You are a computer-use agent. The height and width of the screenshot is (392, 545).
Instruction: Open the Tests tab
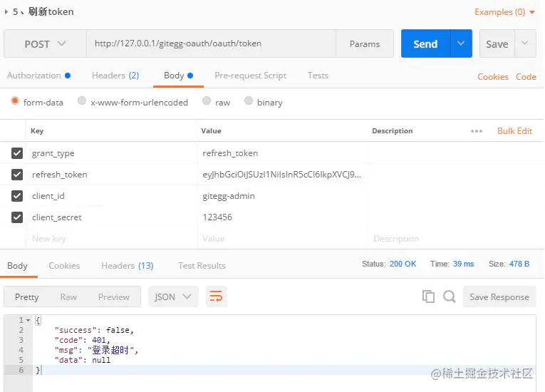(318, 76)
